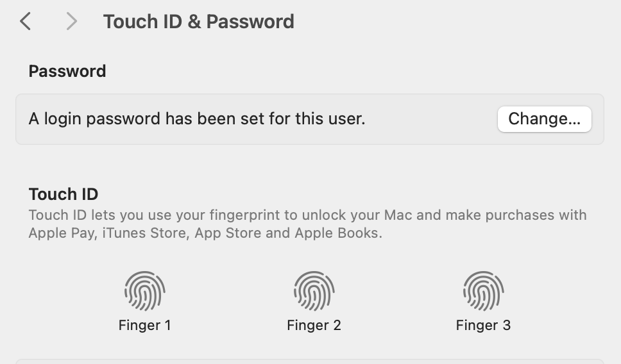Go back with the left chevron arrow

[25, 22]
